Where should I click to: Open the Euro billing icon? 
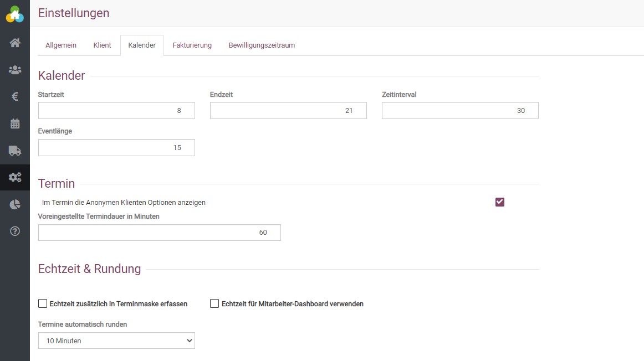tap(15, 97)
